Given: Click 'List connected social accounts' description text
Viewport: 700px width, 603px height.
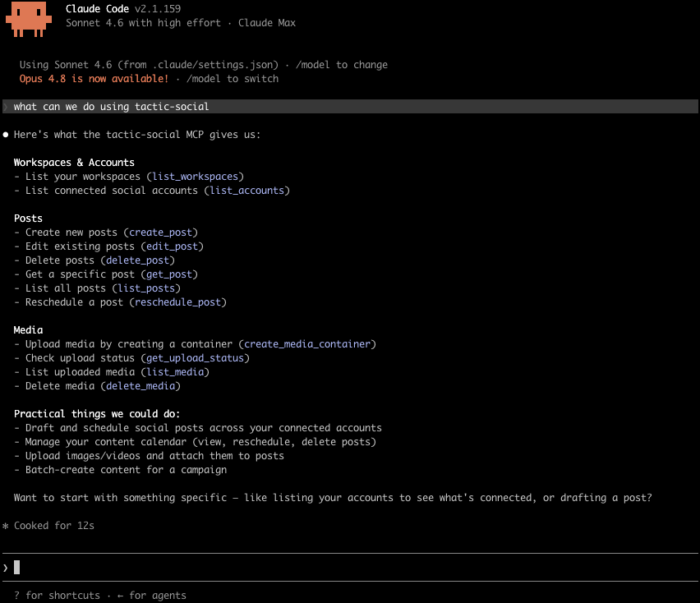Looking at the screenshot, I should click(111, 191).
